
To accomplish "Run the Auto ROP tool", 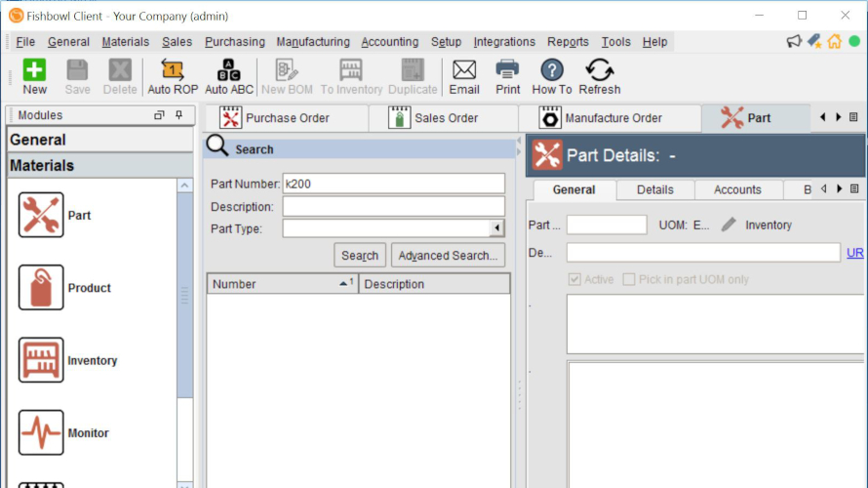I will tap(173, 76).
